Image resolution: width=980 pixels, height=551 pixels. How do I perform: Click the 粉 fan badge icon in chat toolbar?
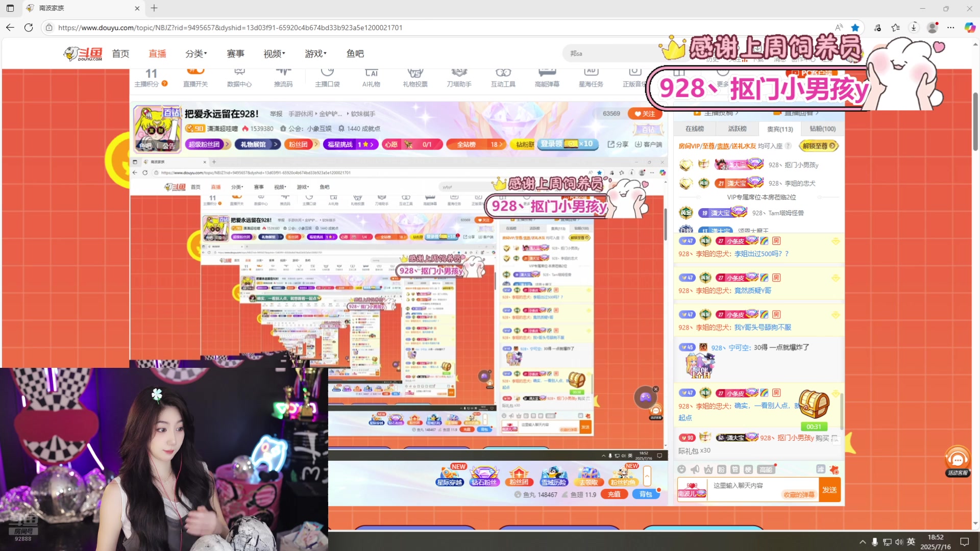coord(721,469)
